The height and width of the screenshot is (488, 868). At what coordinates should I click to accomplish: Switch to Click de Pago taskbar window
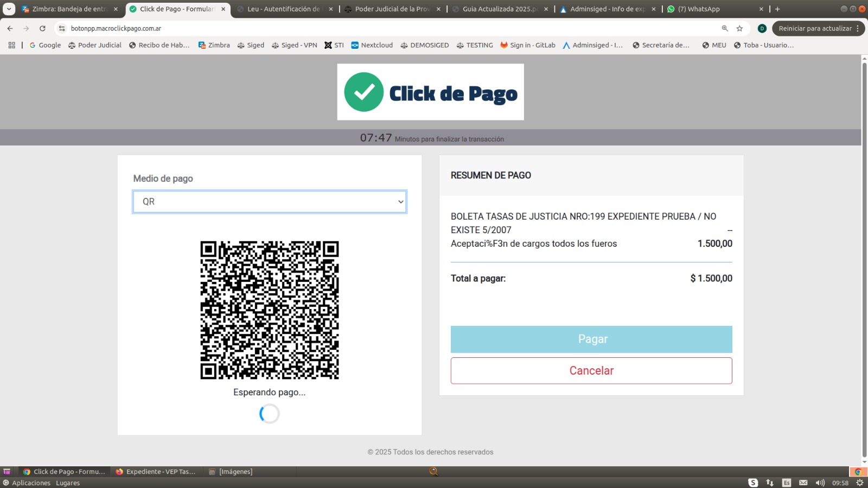click(x=64, y=472)
